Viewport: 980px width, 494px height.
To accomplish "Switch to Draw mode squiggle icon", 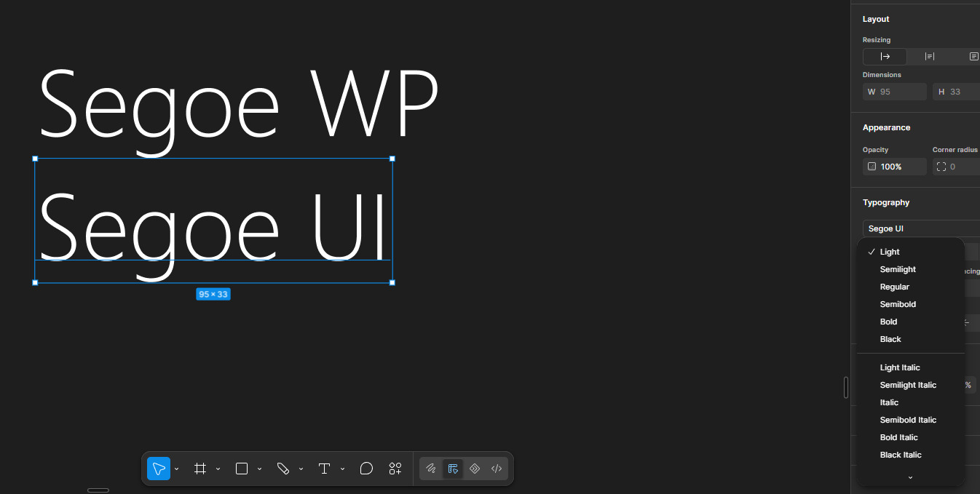I will pyautogui.click(x=431, y=469).
